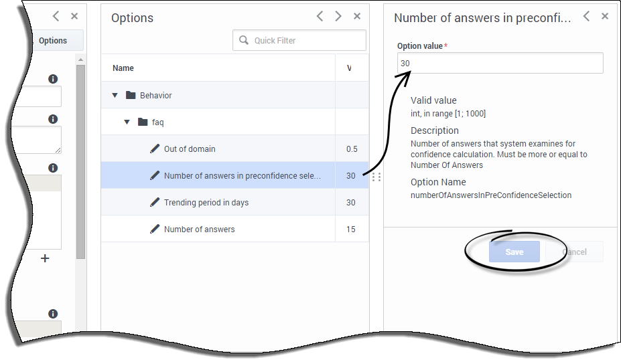Click the pencil icon beside Number of answers
This screenshot has height=364, width=621.
(x=155, y=229)
